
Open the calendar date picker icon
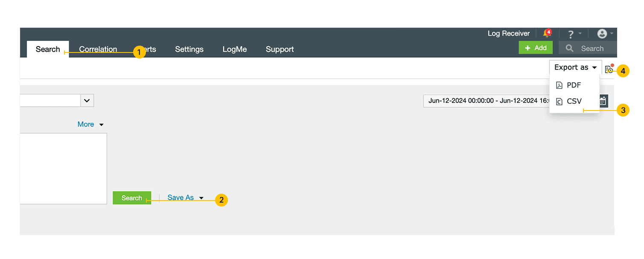(x=603, y=101)
